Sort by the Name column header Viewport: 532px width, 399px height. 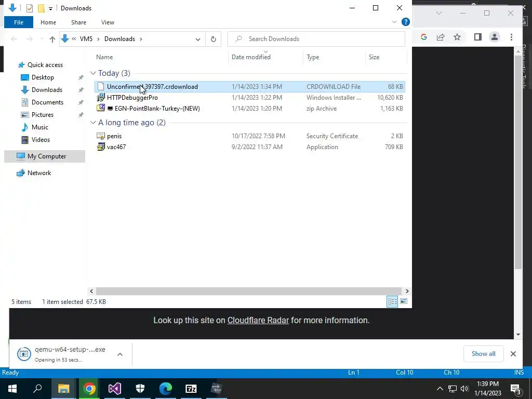pyautogui.click(x=104, y=57)
